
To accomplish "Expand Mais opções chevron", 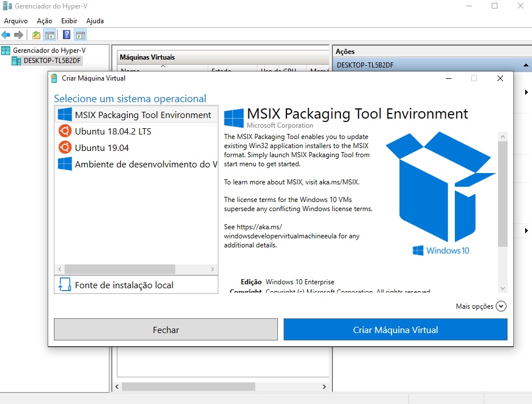I will (x=501, y=306).
